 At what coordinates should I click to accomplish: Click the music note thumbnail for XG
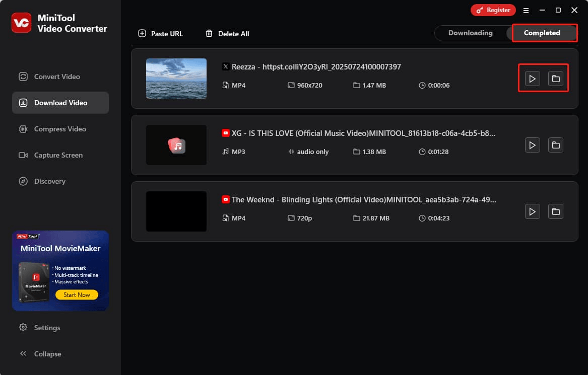point(176,145)
